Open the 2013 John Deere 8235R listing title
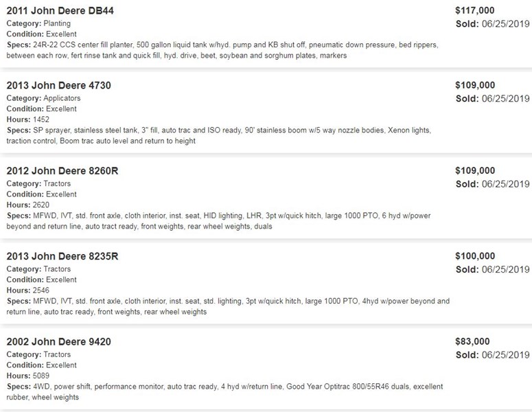Screen dimensions: 532x412 point(62,256)
